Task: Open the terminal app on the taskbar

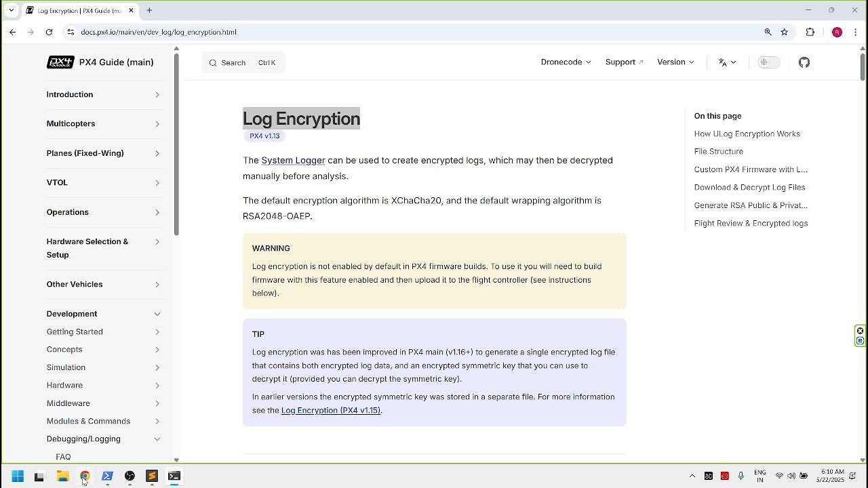Action: click(x=174, y=476)
